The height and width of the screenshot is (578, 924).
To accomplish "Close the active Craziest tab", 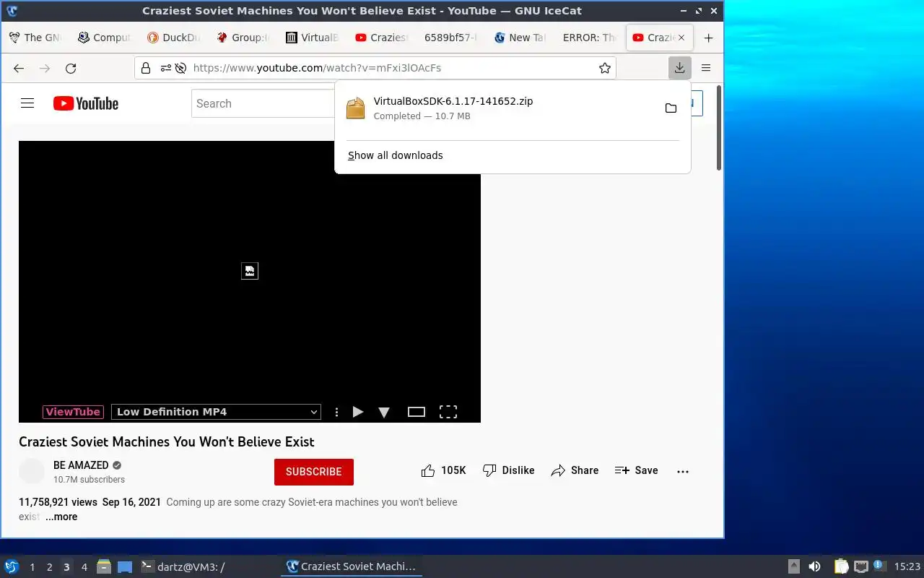I will pos(681,38).
